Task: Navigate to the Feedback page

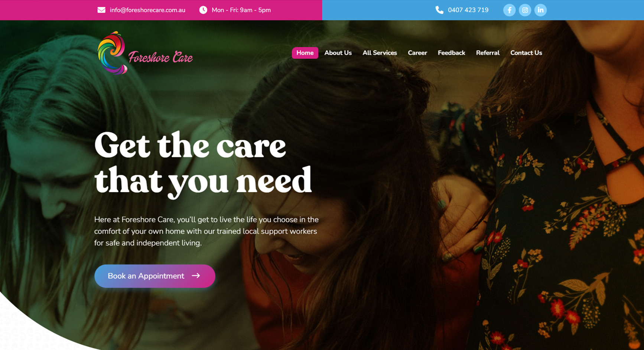Action: [x=451, y=53]
